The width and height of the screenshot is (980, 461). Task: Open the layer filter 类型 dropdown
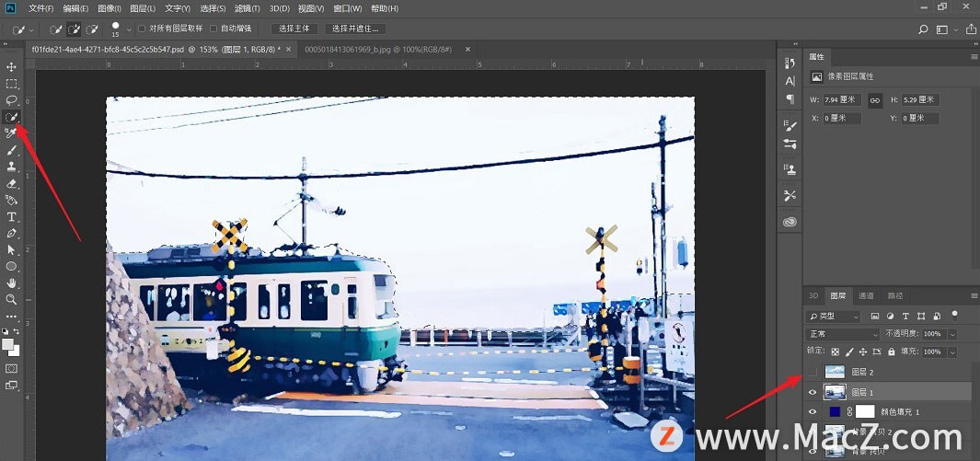tap(832, 317)
